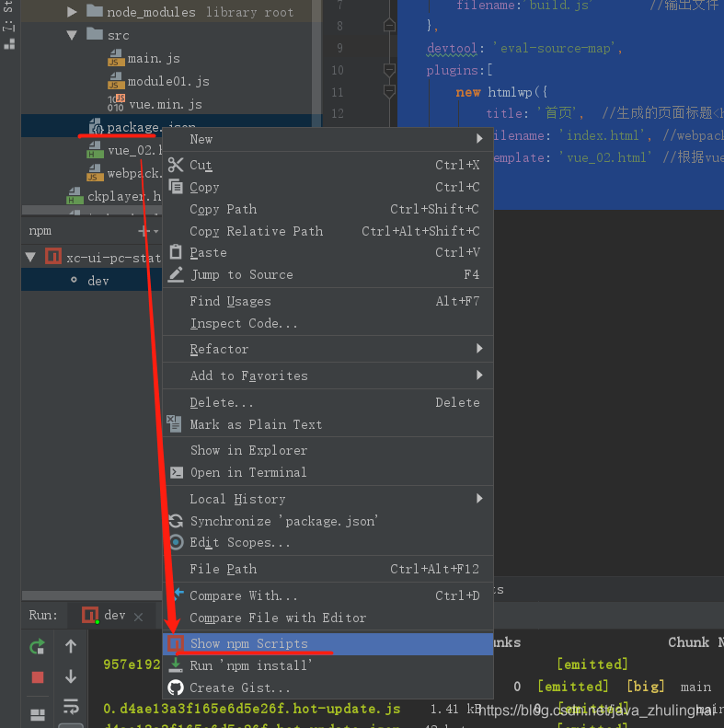Choose Show npm Scripts
The image size is (724, 728).
(x=328, y=643)
